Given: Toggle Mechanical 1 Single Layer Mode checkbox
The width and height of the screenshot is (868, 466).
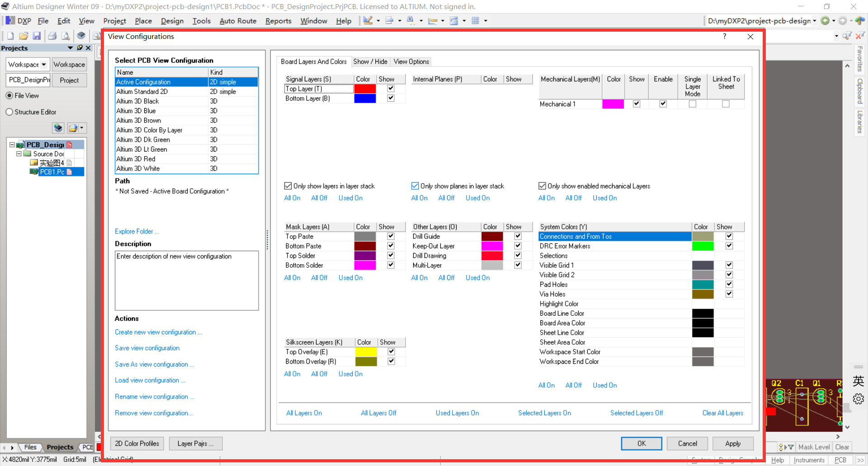Looking at the screenshot, I should (x=693, y=104).
